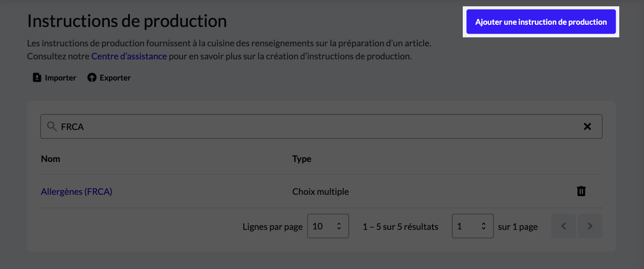Image resolution: width=644 pixels, height=269 pixels.
Task: Open the page number dropdown
Action: click(473, 226)
